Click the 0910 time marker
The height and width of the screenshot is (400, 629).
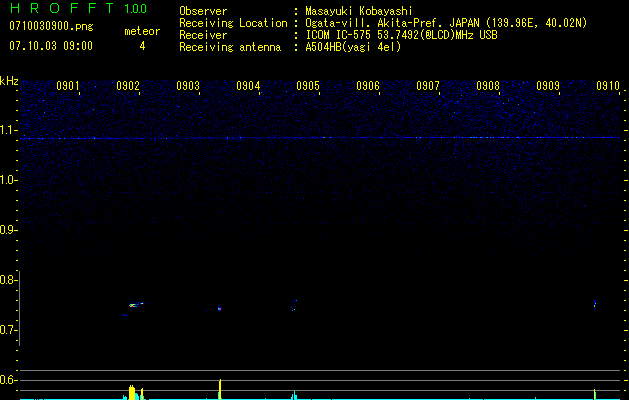(608, 86)
